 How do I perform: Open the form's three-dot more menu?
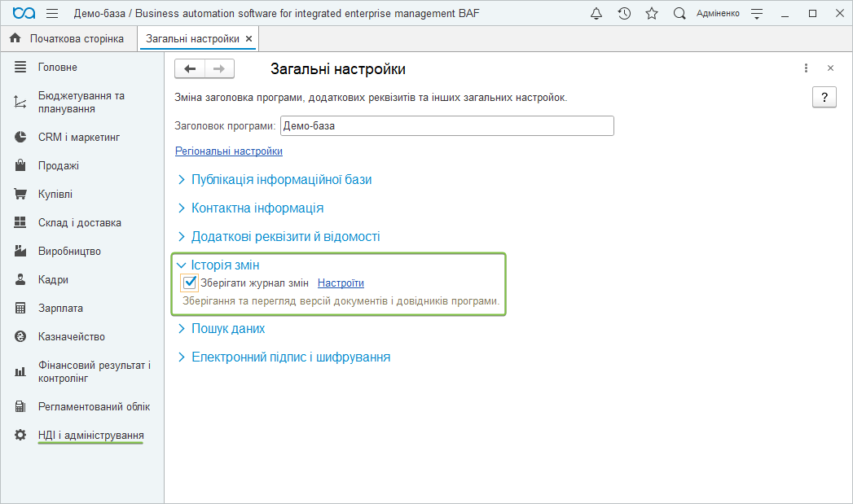(806, 68)
